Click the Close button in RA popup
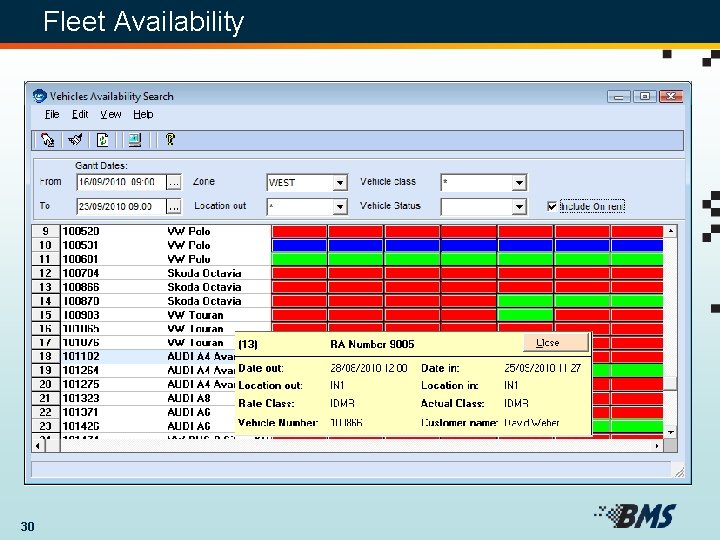Image resolution: width=720 pixels, height=540 pixels. click(556, 343)
